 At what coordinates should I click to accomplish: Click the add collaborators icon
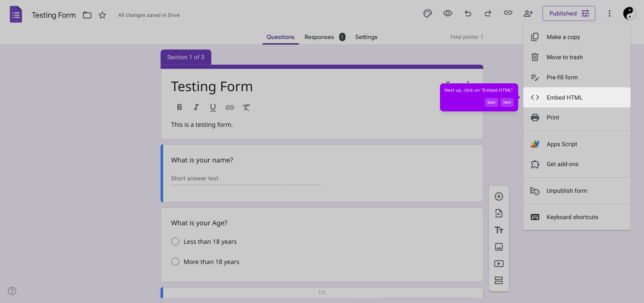tap(528, 13)
